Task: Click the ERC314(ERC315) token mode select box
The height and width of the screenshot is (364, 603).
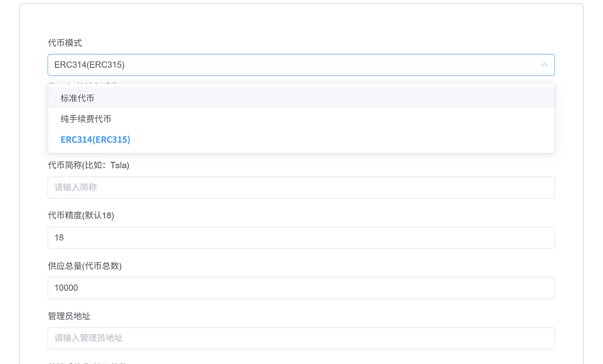Action: coord(301,65)
